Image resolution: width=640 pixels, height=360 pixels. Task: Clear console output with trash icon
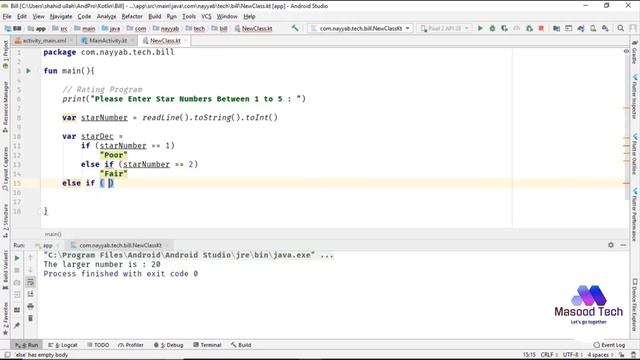tap(30, 318)
